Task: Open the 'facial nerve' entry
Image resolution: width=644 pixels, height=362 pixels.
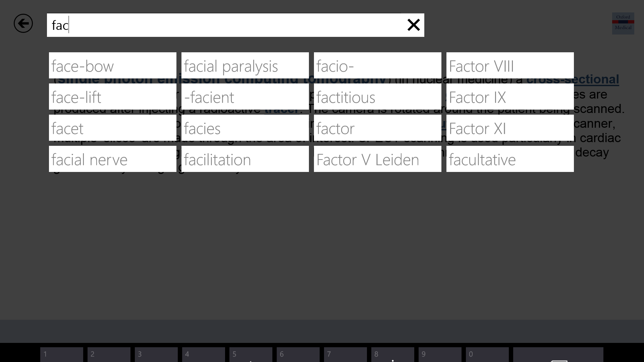Action: 112,159
